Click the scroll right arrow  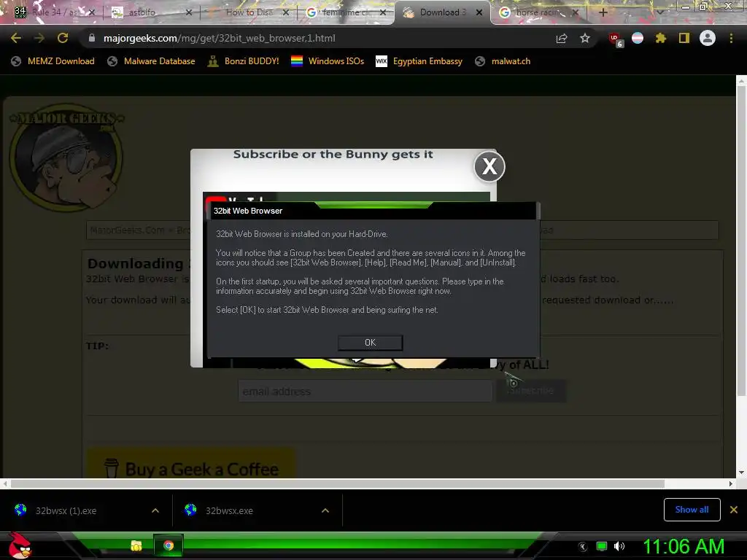point(731,483)
